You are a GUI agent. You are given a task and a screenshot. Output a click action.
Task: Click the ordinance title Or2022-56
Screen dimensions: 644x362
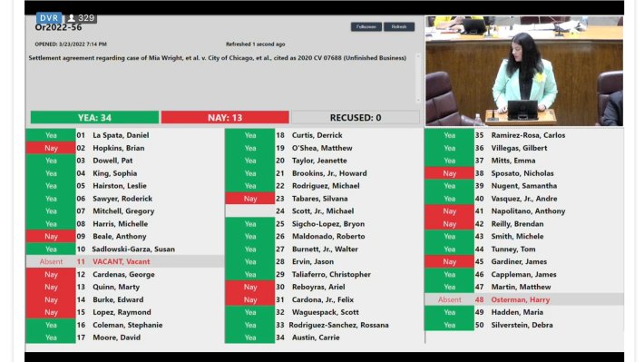[x=58, y=27]
